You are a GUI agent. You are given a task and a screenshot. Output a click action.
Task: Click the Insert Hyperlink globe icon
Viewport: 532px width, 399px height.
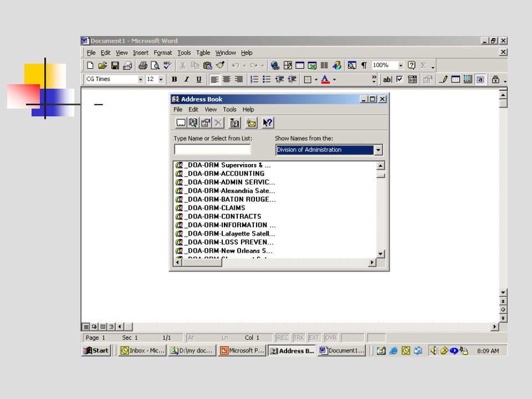(275, 65)
